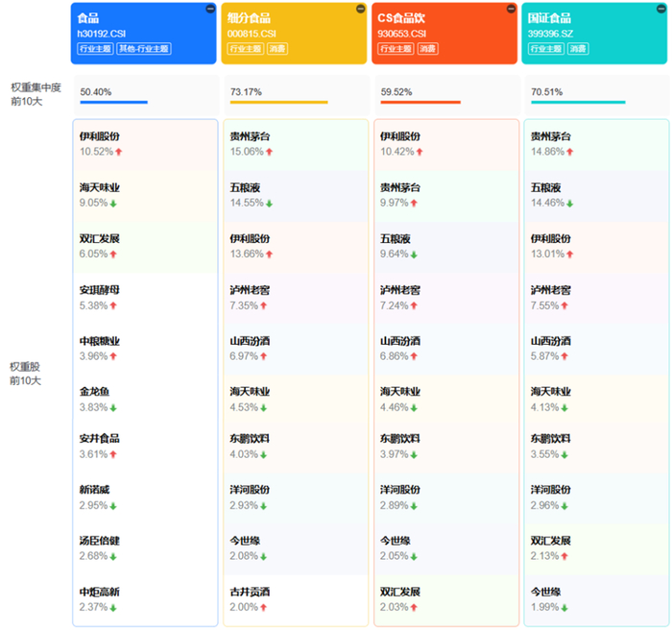This screenshot has width=672, height=631.
Task: Select 安井食品 3.61% holding
Action: pos(145,448)
